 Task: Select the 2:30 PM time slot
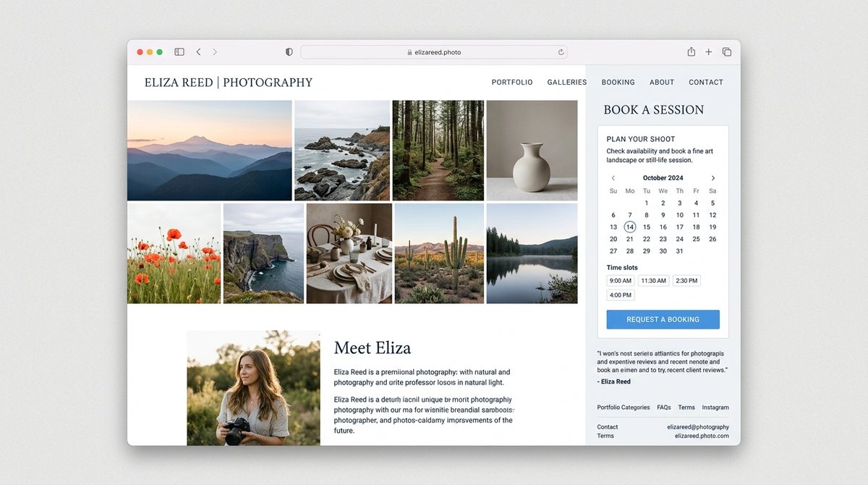[687, 281]
